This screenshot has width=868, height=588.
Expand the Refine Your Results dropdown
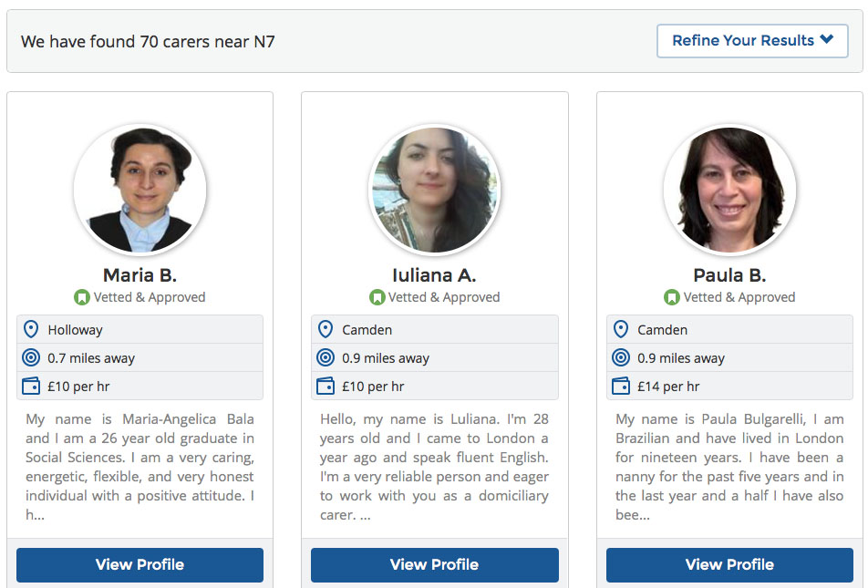pyautogui.click(x=752, y=40)
